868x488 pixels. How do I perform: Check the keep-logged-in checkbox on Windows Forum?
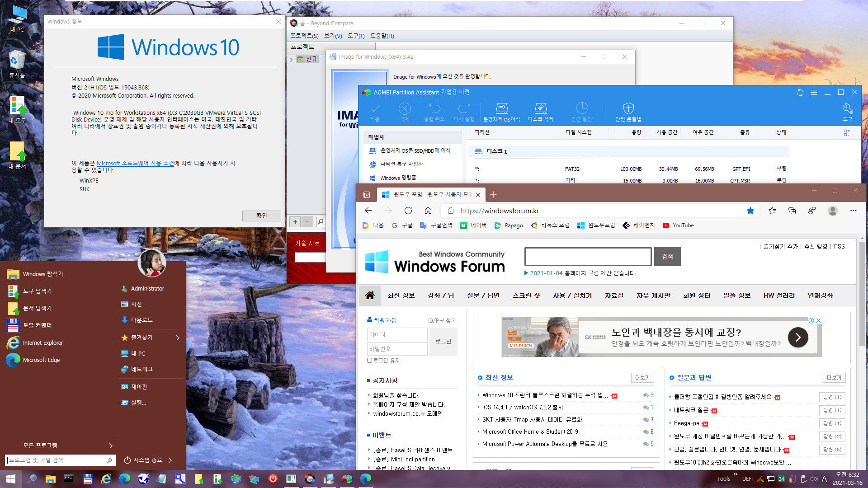[x=369, y=361]
